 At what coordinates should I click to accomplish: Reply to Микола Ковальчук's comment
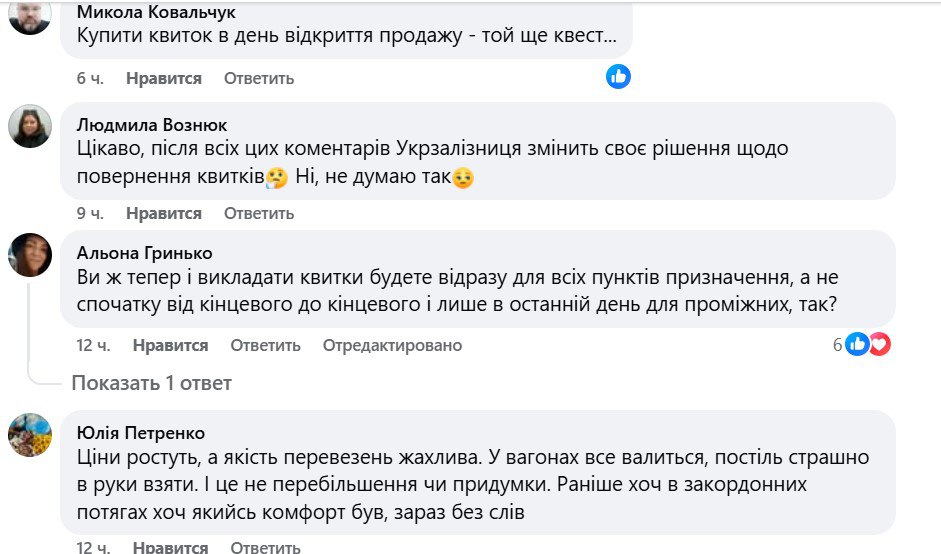pyautogui.click(x=259, y=78)
